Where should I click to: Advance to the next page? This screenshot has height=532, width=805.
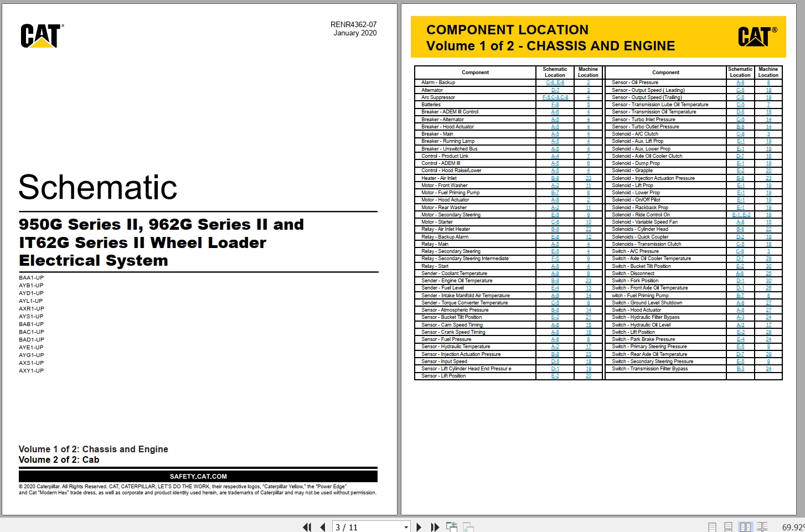click(x=419, y=527)
